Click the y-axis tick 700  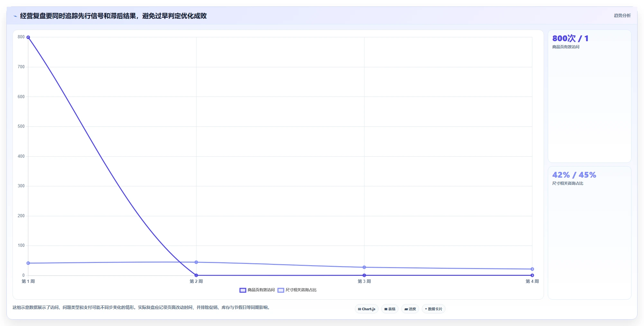pos(21,67)
